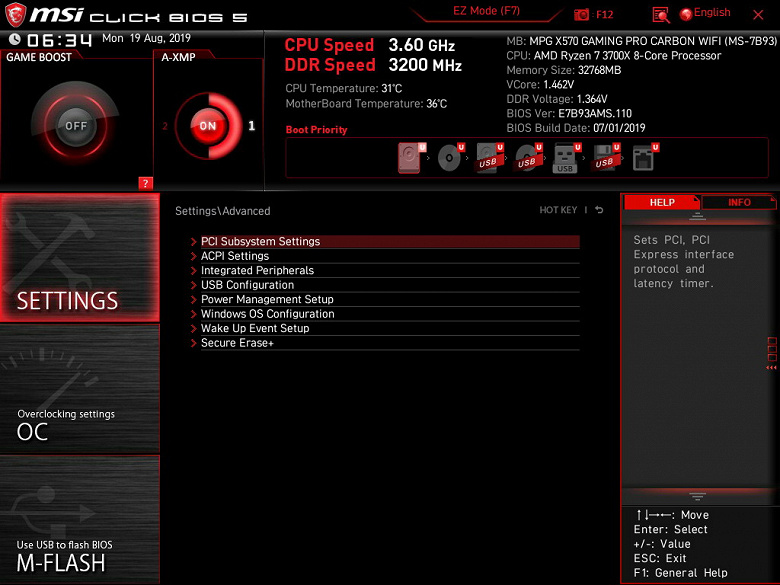
Task: Select the hard disk boot priority device
Action: click(410, 158)
